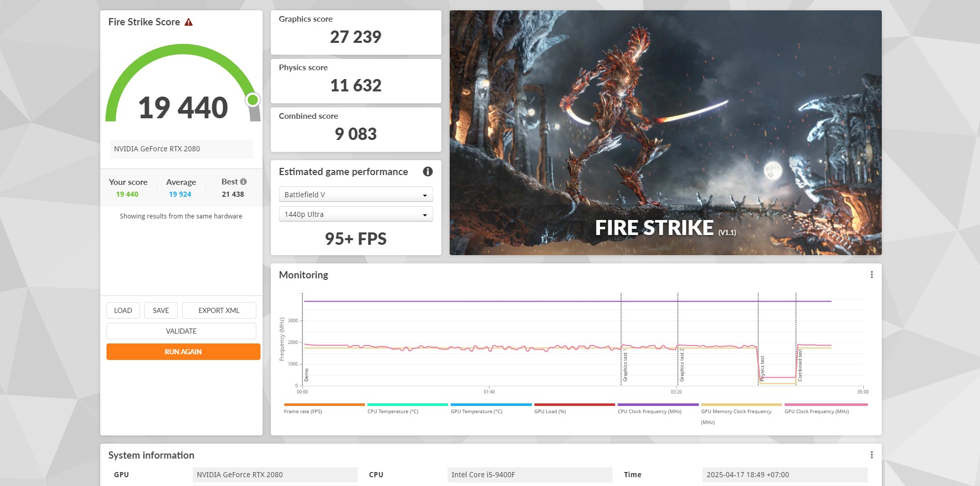980x486 pixels.
Task: Click the GPU field in System information
Action: point(275,475)
